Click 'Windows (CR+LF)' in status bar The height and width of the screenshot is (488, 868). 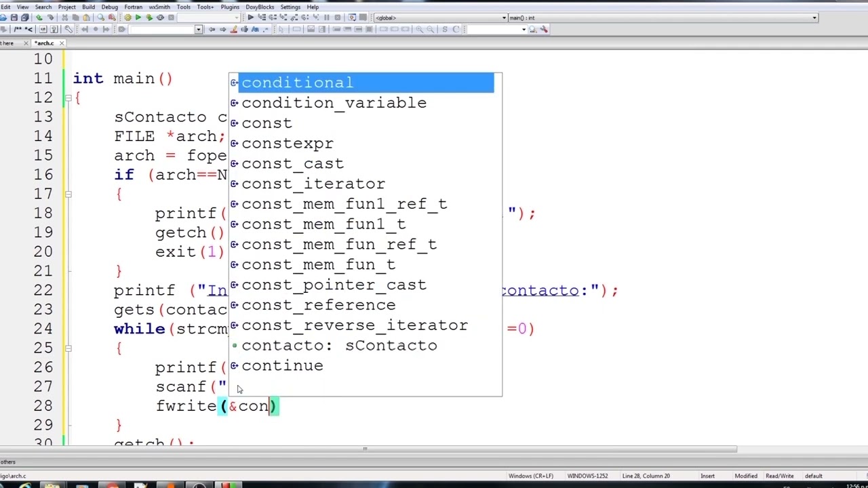coord(531,476)
